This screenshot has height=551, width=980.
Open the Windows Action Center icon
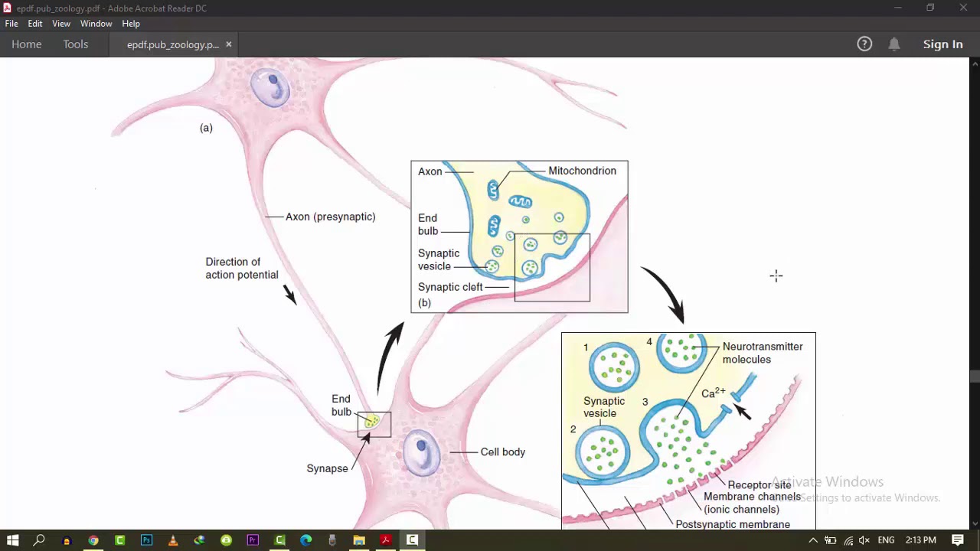tap(958, 540)
